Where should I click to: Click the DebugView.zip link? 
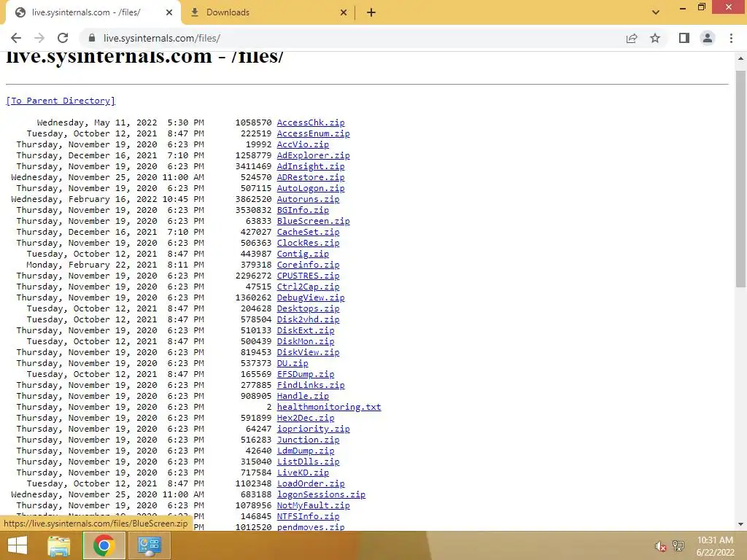coord(311,297)
